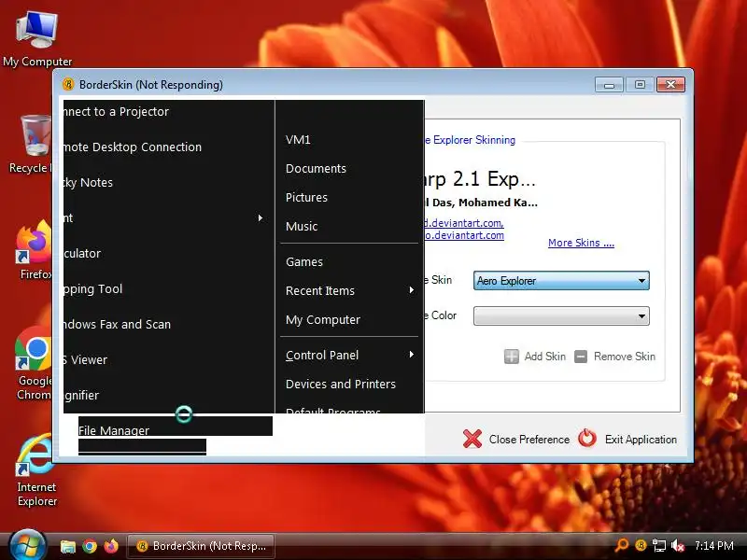
Task: Open the empty Color dropdown
Action: click(x=561, y=315)
